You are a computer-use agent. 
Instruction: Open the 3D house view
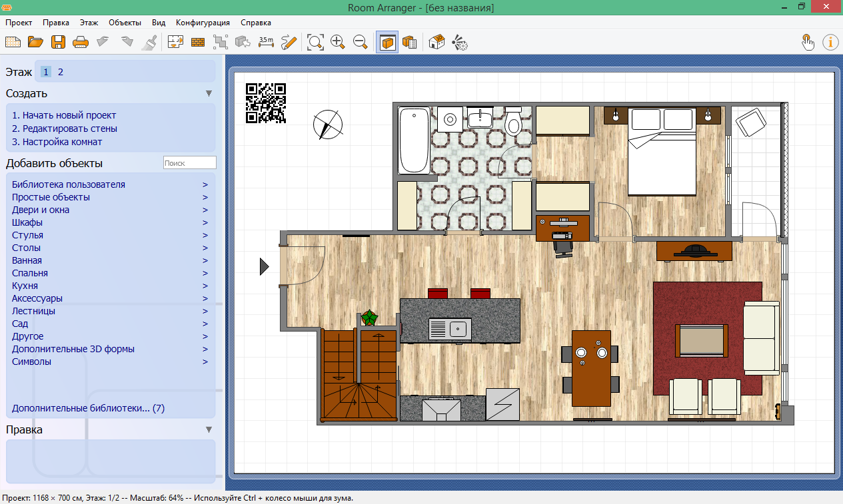pos(436,43)
